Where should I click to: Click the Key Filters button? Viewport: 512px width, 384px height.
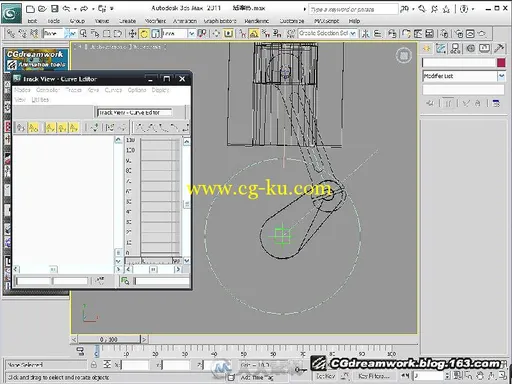[374, 376]
